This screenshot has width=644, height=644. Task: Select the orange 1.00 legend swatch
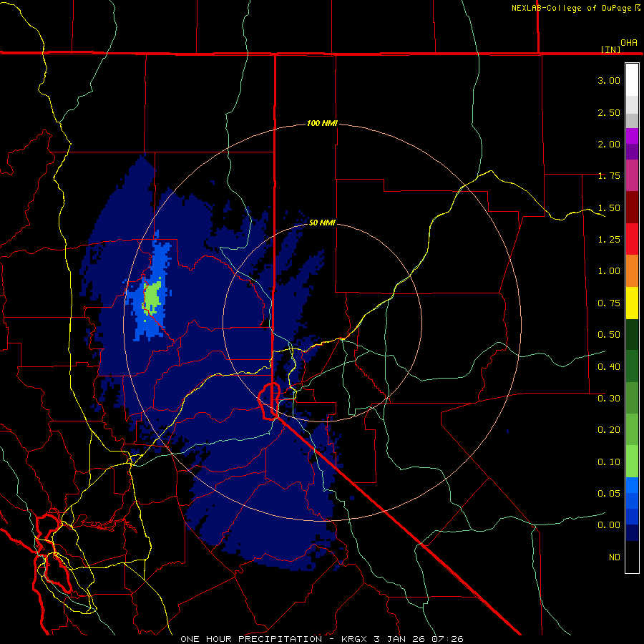click(632, 271)
